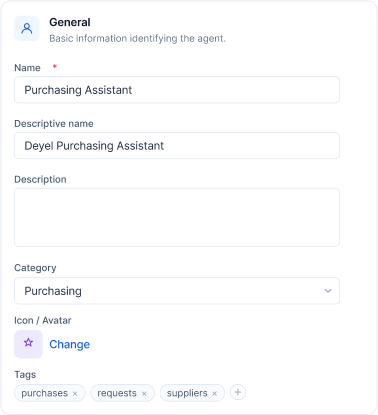Viewport: 378px width, 415px height.
Task: Click the 'Descriptive name' label
Action: (54, 124)
